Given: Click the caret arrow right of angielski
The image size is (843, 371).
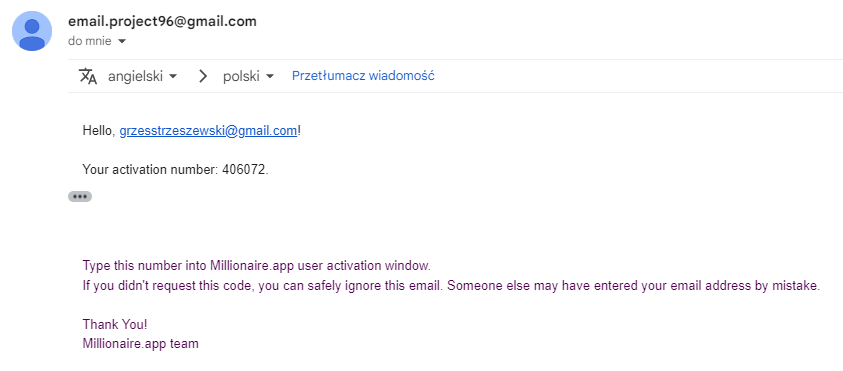Looking at the screenshot, I should click(x=173, y=76).
